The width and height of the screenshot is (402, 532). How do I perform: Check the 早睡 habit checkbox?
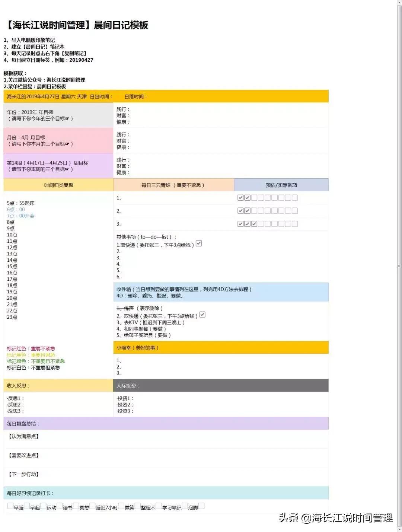pyautogui.click(x=10, y=506)
